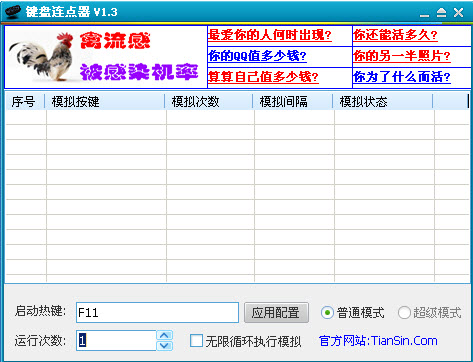Open link 你的另一半照片?
The image size is (473, 362).
point(402,56)
